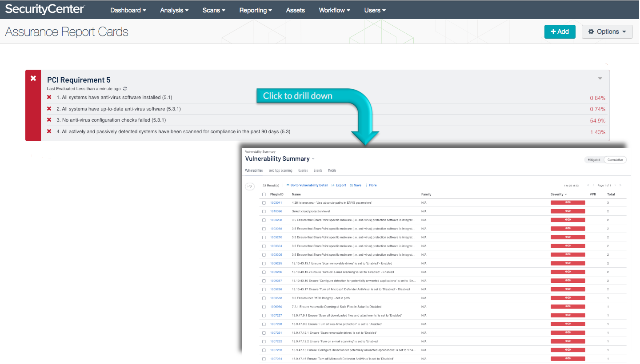640x364 pixels.
Task: Click HIGH severity bar for plugin 1003041
Action: [568, 202]
